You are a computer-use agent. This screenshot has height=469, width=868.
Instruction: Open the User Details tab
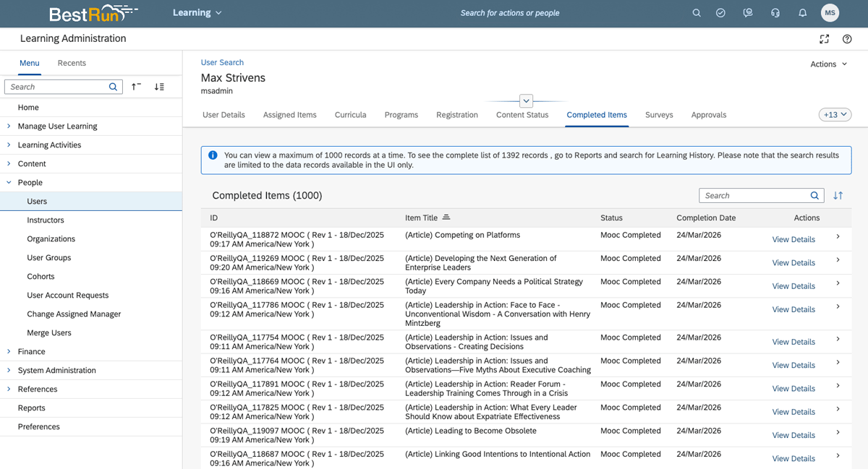pos(224,115)
